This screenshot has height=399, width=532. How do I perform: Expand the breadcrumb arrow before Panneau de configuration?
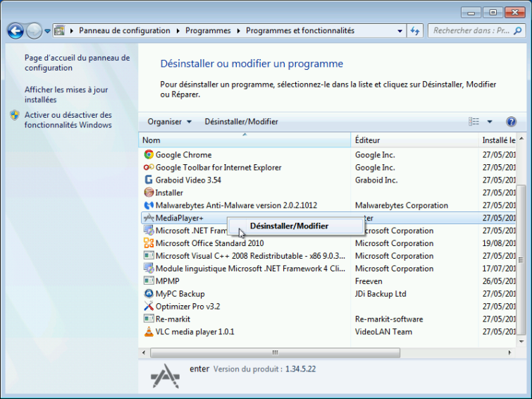(72, 31)
